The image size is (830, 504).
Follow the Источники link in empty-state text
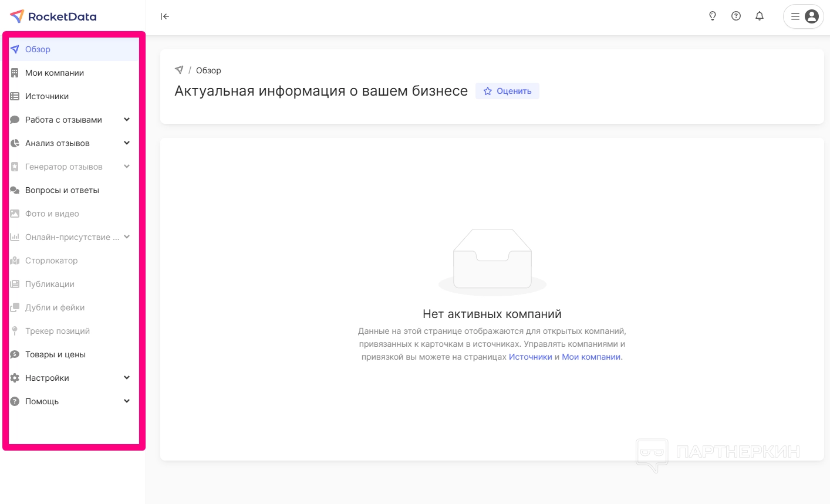point(531,357)
